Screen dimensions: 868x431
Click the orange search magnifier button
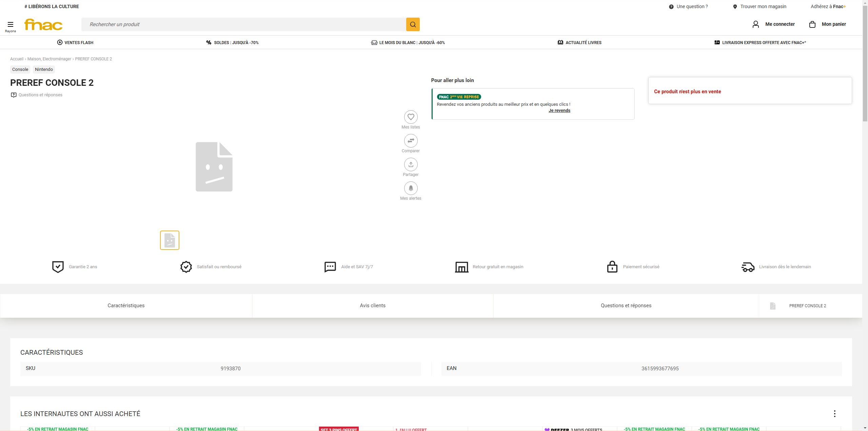413,24
